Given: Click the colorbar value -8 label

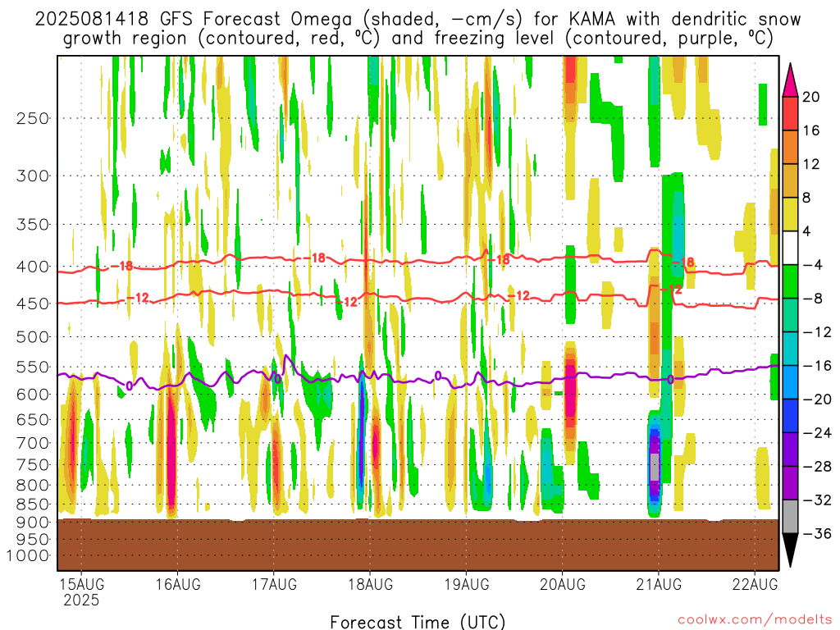Looking at the screenshot, I should 813,299.
